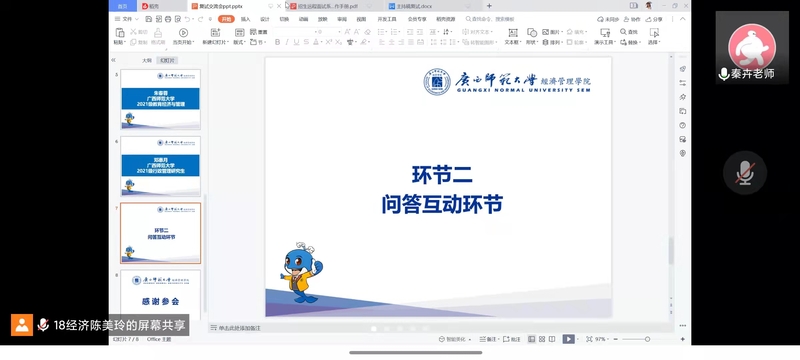Image resolution: width=800 pixels, height=360 pixels.
Task: Click the Find (查找) icon
Action: pyautogui.click(x=629, y=32)
